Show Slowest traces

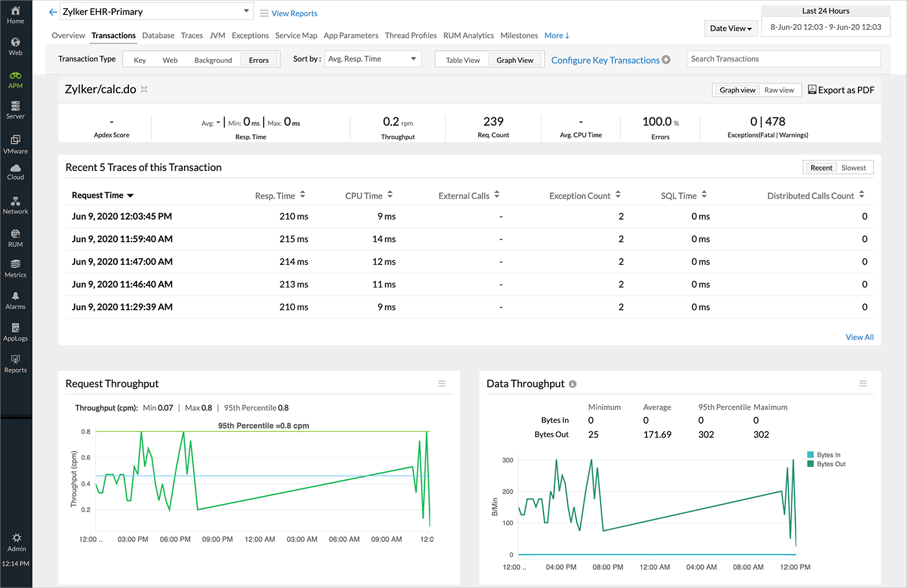[853, 168]
